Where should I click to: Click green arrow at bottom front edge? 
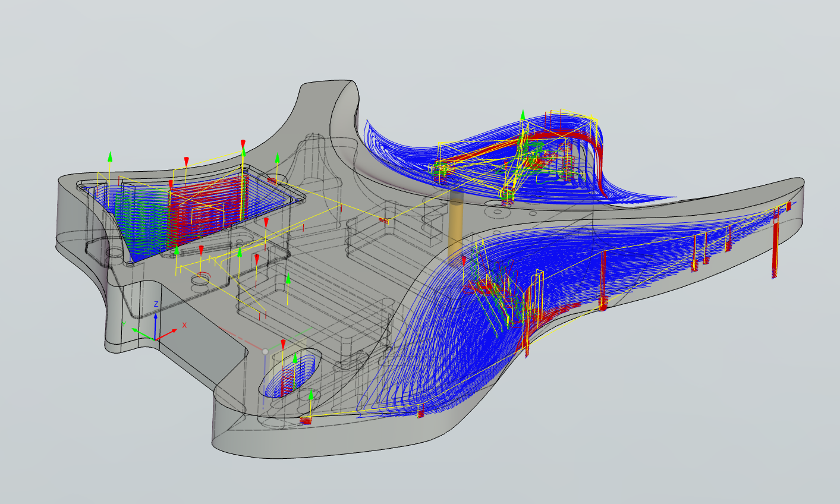310,395
